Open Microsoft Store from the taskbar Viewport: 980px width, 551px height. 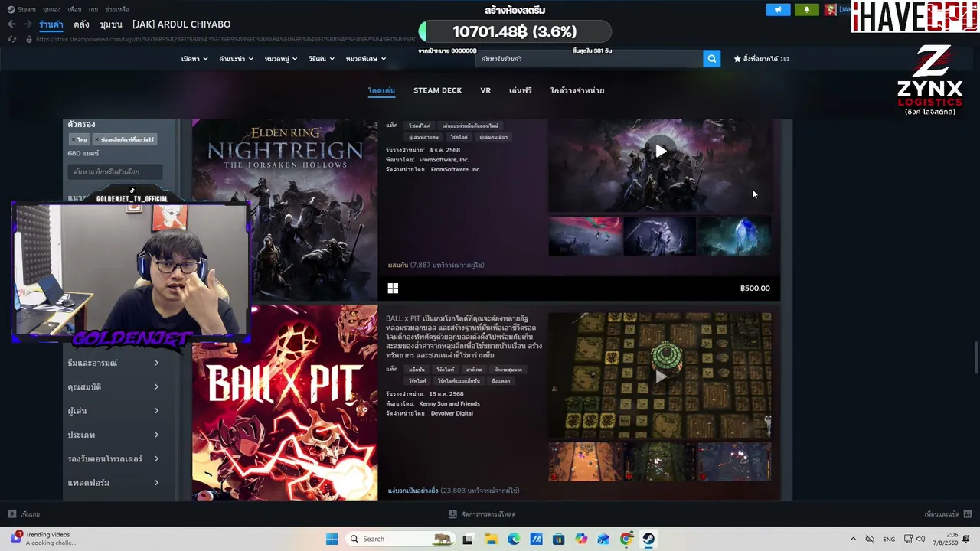tap(559, 539)
